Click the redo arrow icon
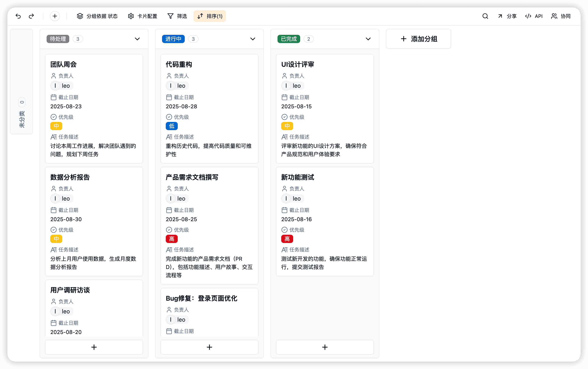 (31, 16)
